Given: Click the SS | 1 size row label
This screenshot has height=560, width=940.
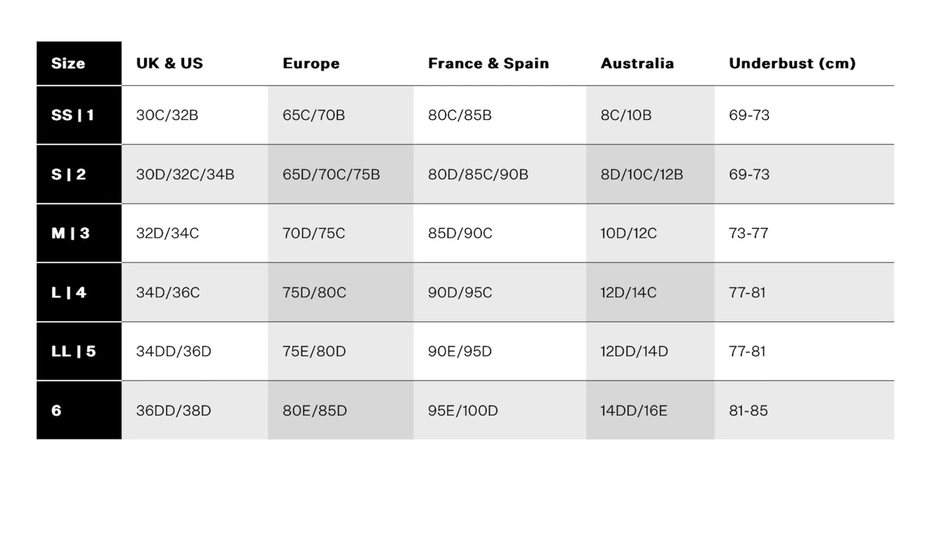Looking at the screenshot, I should [73, 115].
